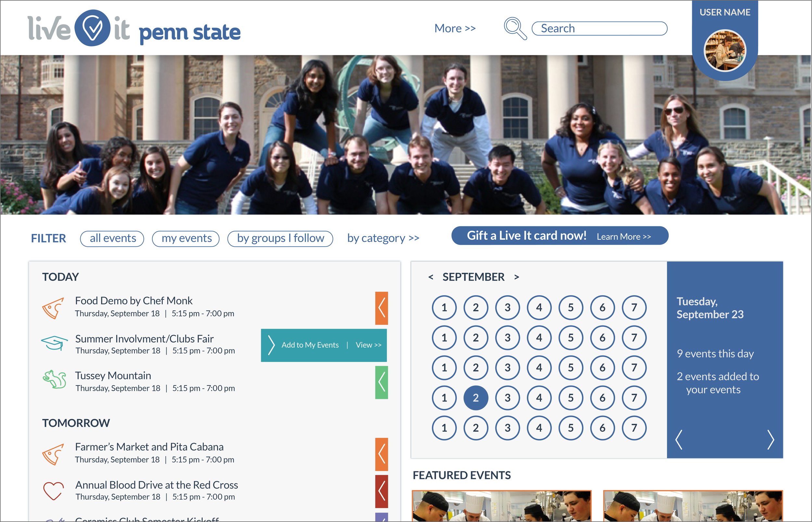
Task: Focus the Search input field
Action: [x=600, y=29]
